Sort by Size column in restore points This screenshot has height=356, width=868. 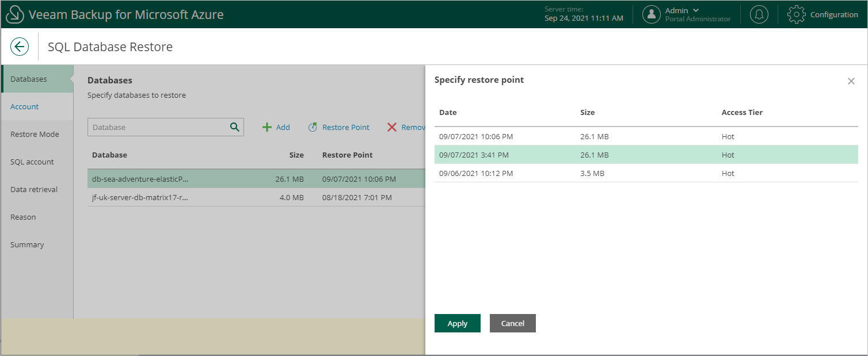(x=587, y=112)
